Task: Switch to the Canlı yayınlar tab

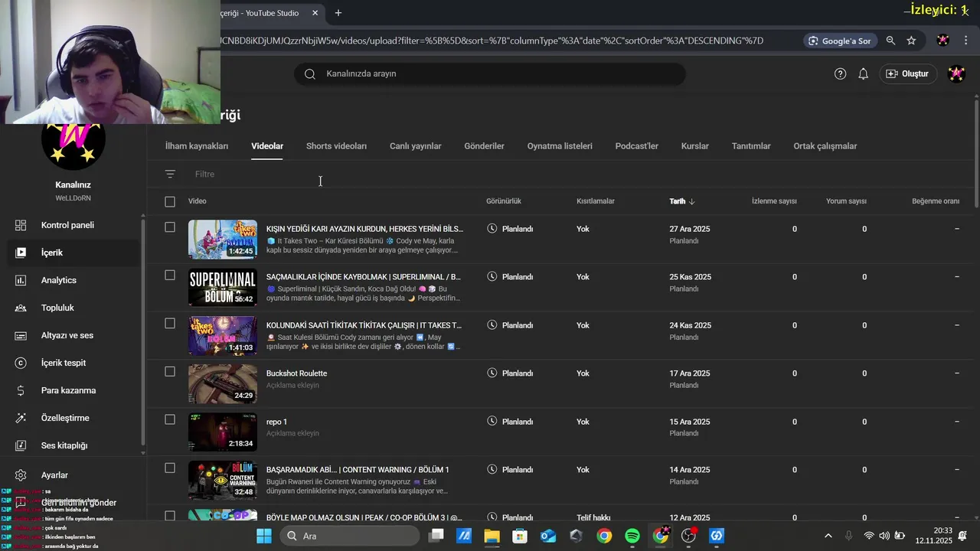Action: pyautogui.click(x=415, y=146)
